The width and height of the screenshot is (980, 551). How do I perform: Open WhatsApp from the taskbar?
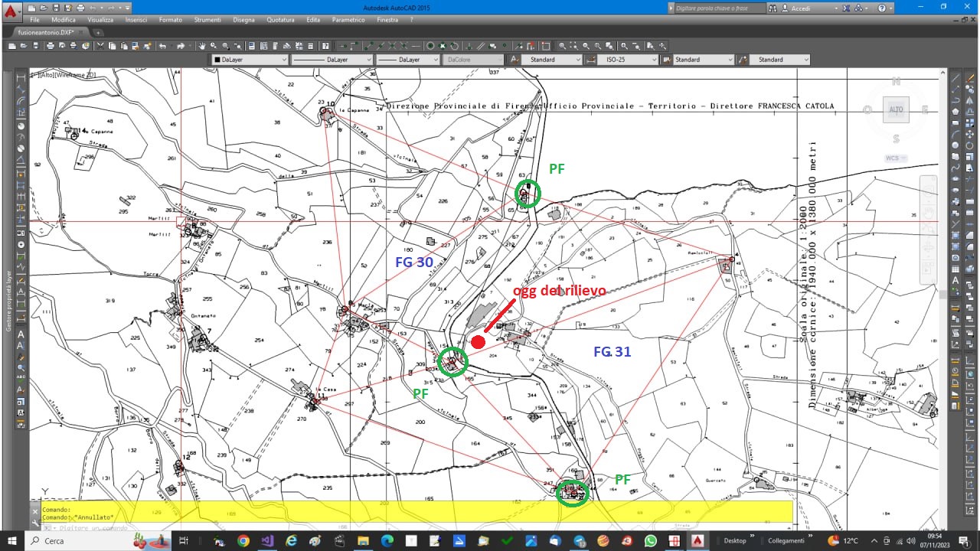(x=651, y=541)
